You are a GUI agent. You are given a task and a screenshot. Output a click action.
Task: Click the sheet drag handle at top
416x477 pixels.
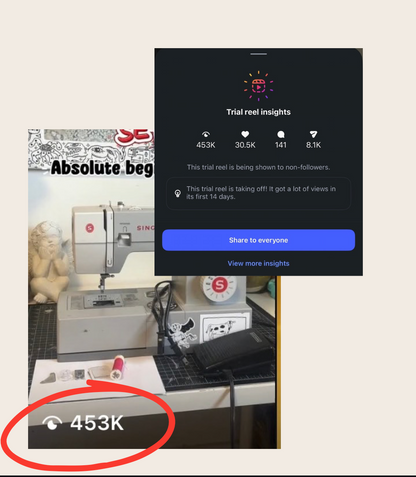click(259, 54)
